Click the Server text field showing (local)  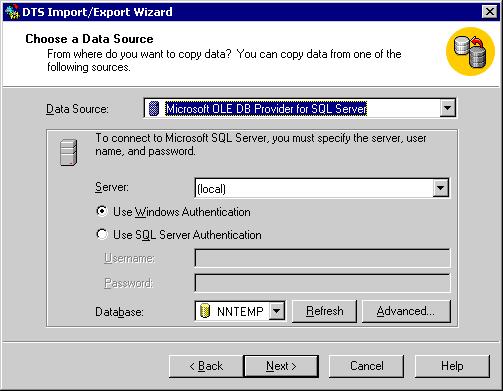click(x=314, y=188)
